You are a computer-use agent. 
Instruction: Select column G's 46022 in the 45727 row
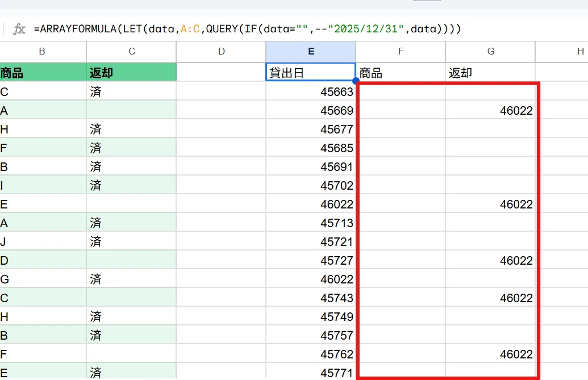click(490, 260)
